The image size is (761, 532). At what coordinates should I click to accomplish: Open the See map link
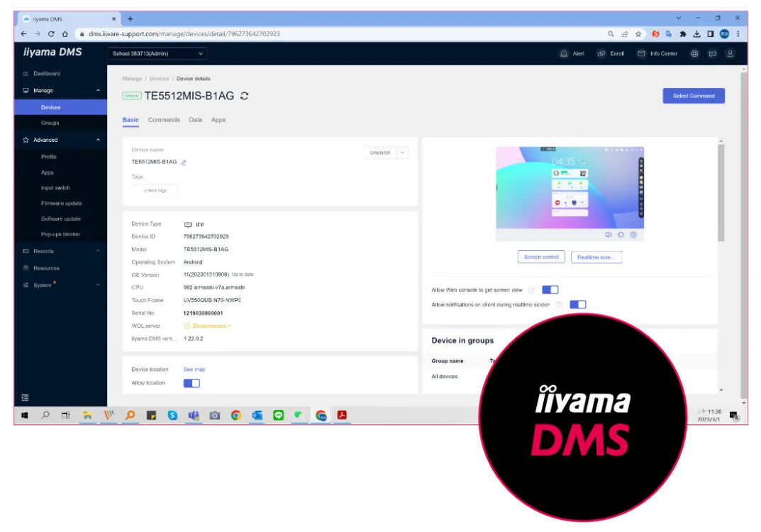pyautogui.click(x=194, y=370)
